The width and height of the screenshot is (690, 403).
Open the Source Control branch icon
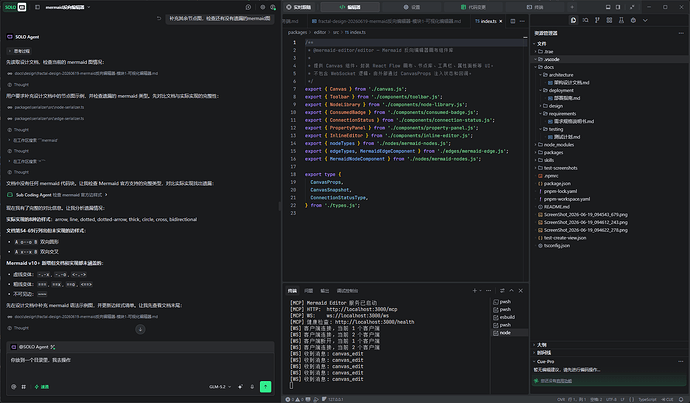[597, 20]
